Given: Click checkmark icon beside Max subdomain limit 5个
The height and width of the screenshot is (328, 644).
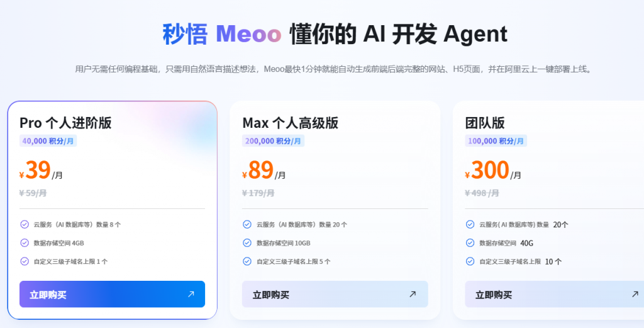Looking at the screenshot, I should point(247,261).
